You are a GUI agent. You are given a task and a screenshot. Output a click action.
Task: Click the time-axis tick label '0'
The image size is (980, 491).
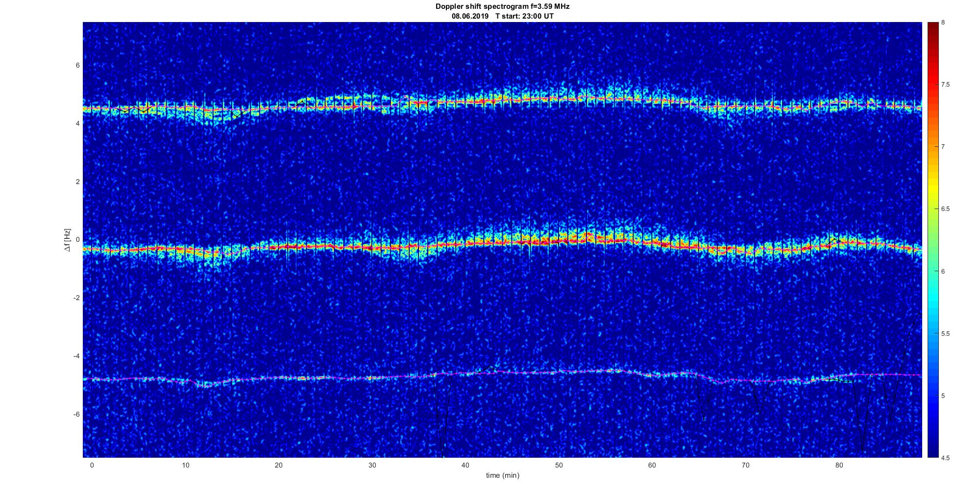coord(92,465)
